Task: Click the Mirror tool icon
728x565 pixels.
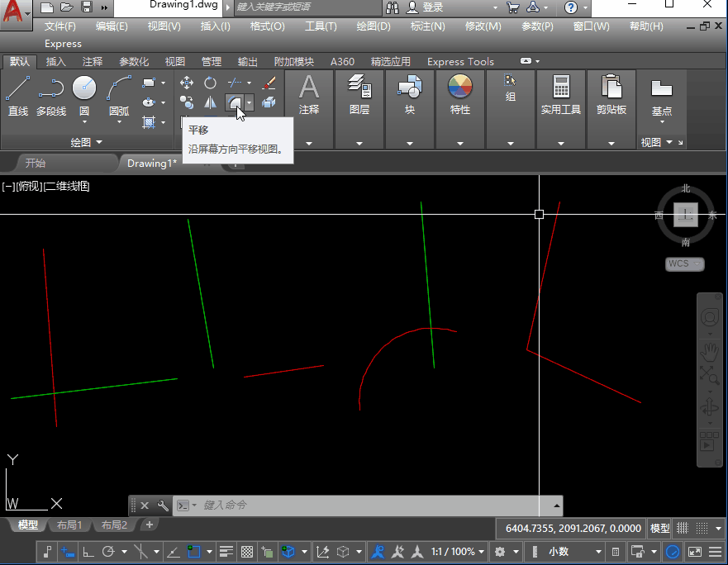Action: 210,102
